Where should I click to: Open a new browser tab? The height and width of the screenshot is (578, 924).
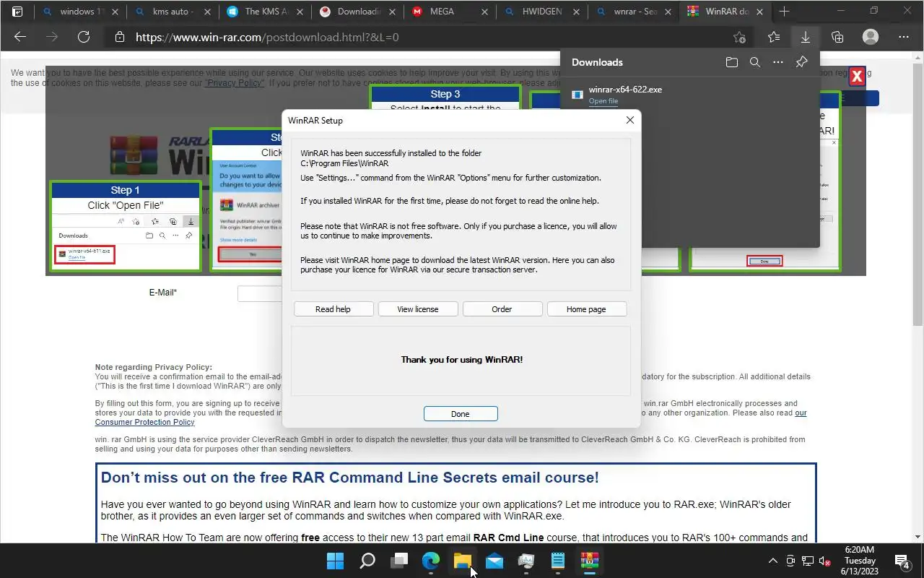coord(784,12)
